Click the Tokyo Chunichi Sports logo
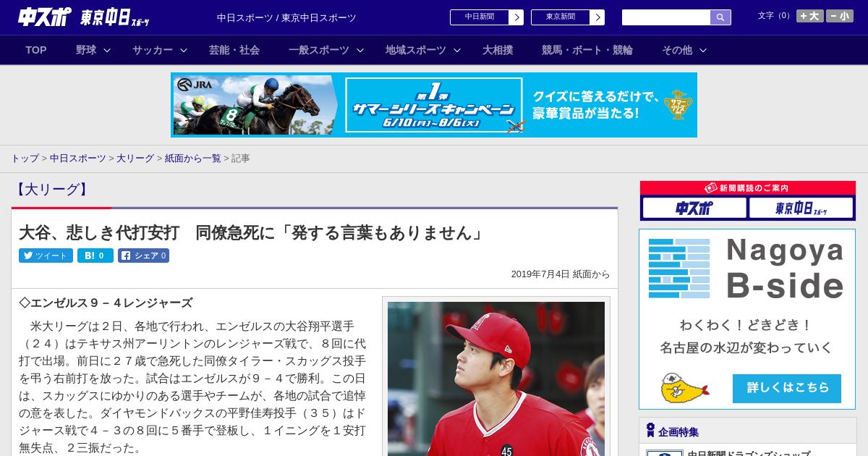This screenshot has width=868, height=456. [115, 17]
